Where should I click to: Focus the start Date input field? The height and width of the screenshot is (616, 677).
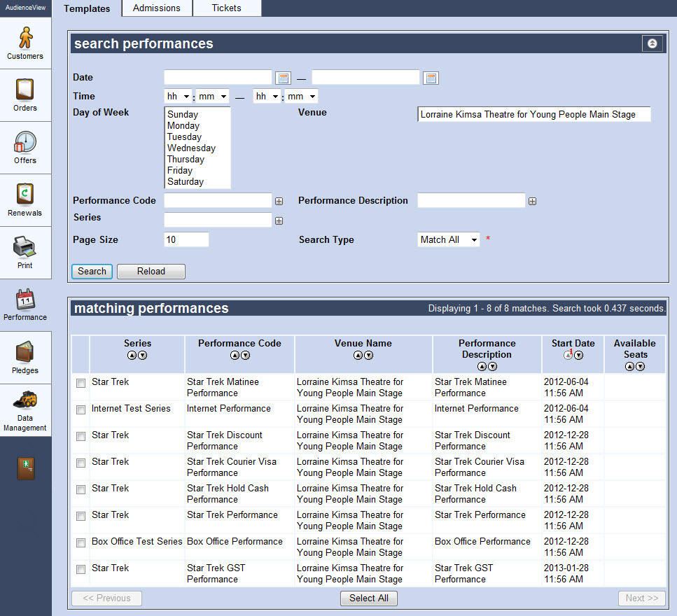(x=218, y=77)
